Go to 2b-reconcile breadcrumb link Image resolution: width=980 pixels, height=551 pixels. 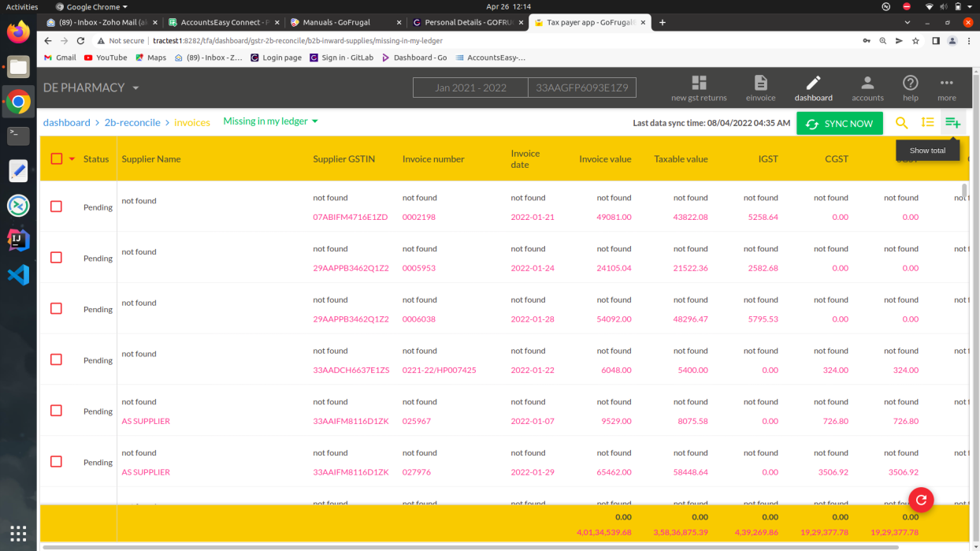tap(132, 122)
